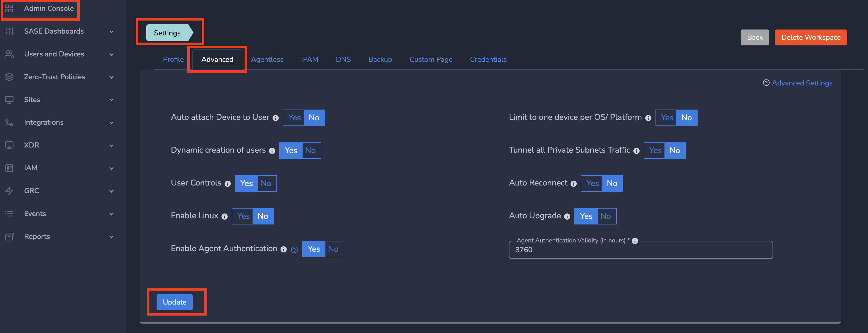Click the Update button
Viewport: 868px width, 333px height.
(174, 302)
